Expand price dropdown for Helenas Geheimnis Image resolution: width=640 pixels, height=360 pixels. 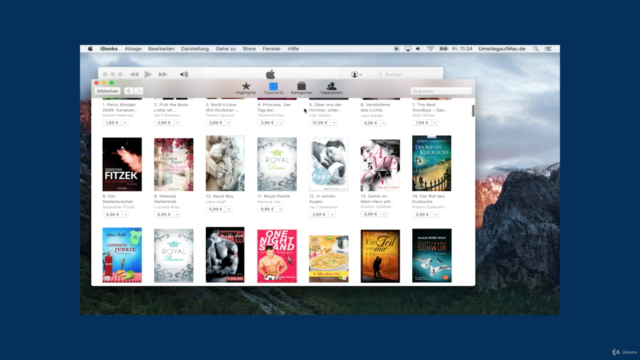tap(177, 214)
